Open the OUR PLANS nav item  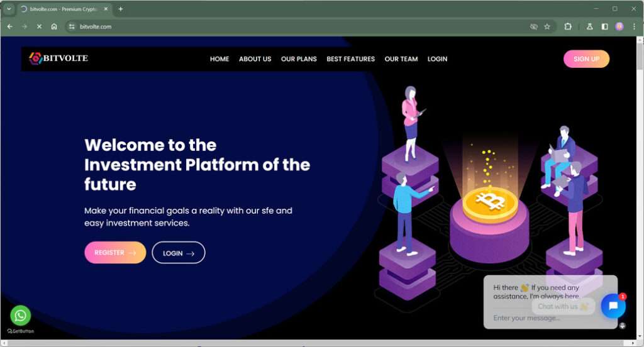click(x=299, y=58)
